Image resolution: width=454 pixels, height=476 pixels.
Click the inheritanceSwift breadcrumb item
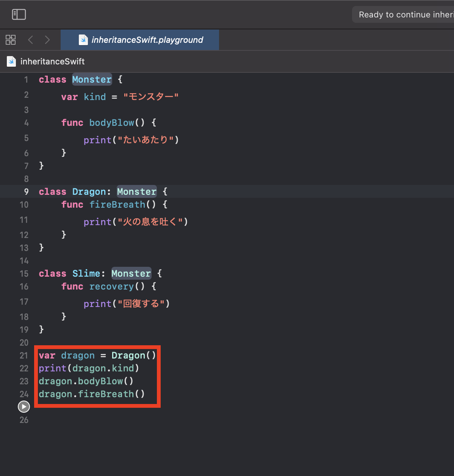(52, 61)
